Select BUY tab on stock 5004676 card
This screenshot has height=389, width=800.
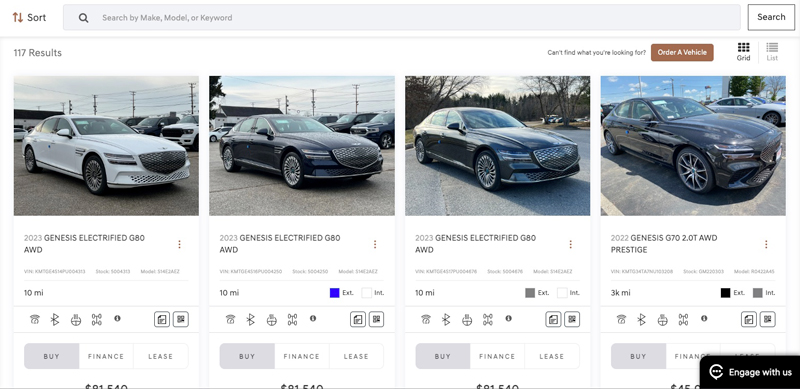pos(443,356)
